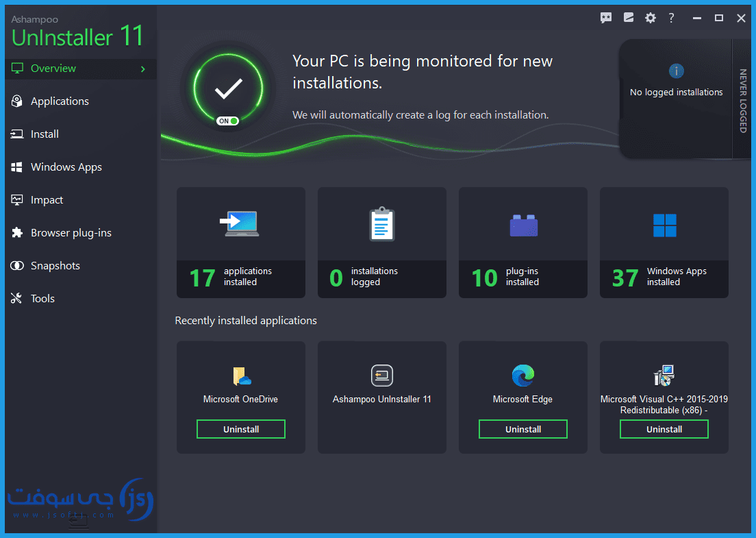
Task: Click the Recently installed applications heading
Action: (246, 320)
